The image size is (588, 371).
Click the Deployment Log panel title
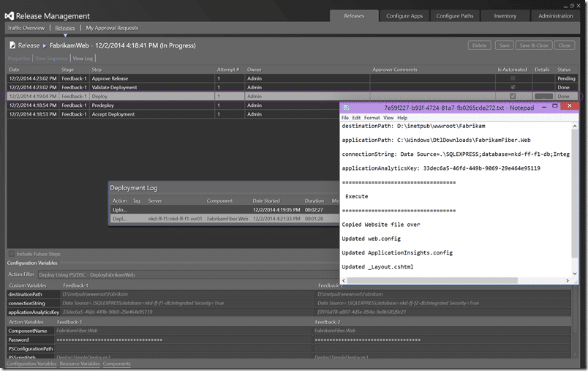tap(134, 188)
